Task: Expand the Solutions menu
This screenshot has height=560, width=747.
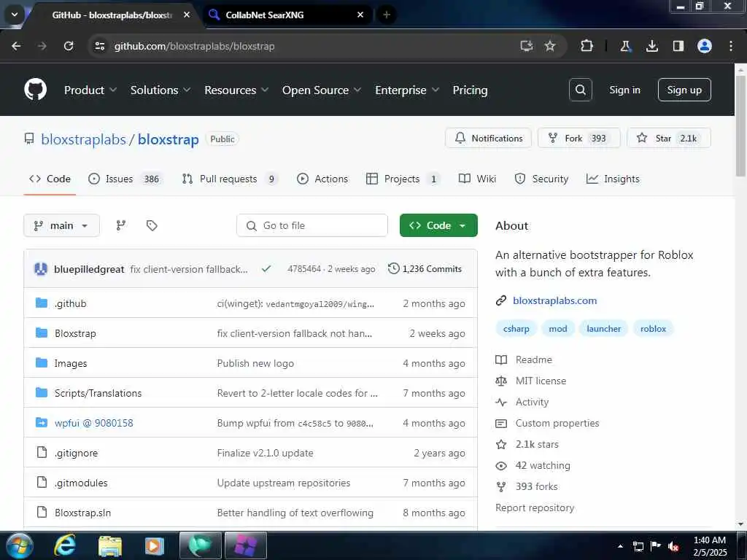Action: 160,90
